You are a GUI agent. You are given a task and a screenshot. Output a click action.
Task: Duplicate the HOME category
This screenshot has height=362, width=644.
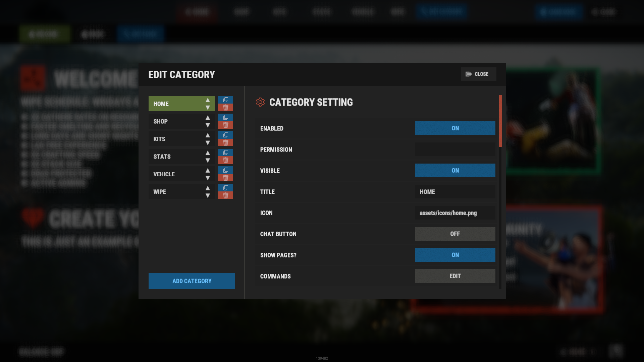click(x=225, y=100)
